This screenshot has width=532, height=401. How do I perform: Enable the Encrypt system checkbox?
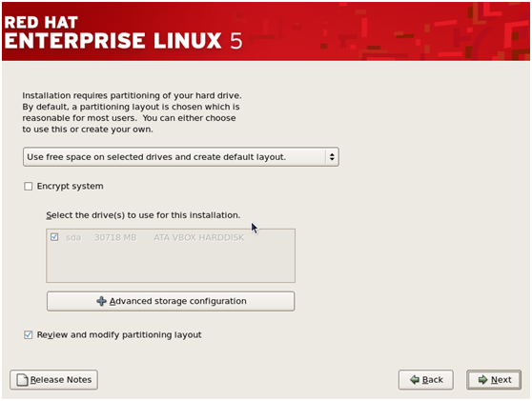point(29,186)
